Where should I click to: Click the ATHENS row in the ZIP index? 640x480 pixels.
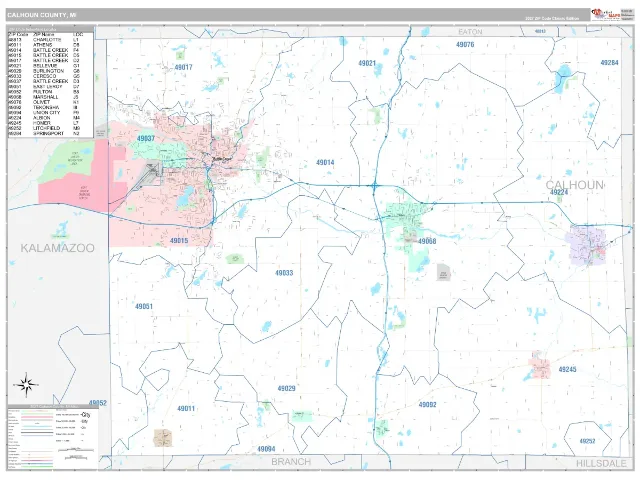tap(44, 45)
